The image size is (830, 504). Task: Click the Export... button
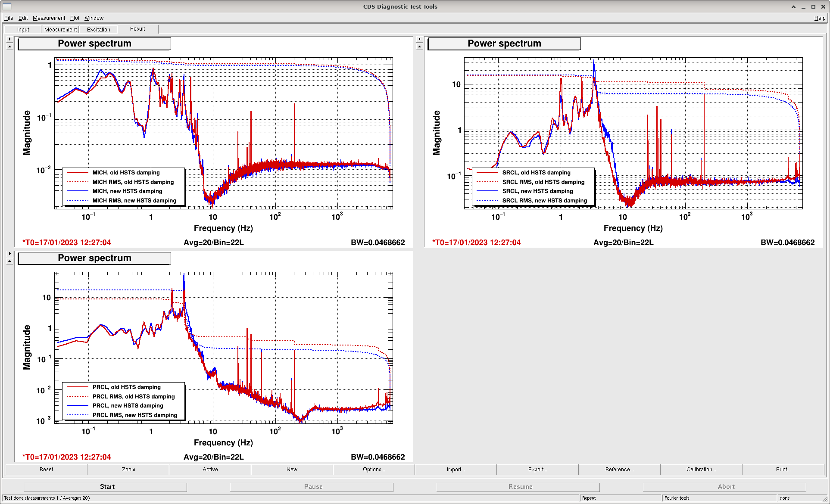click(x=537, y=470)
